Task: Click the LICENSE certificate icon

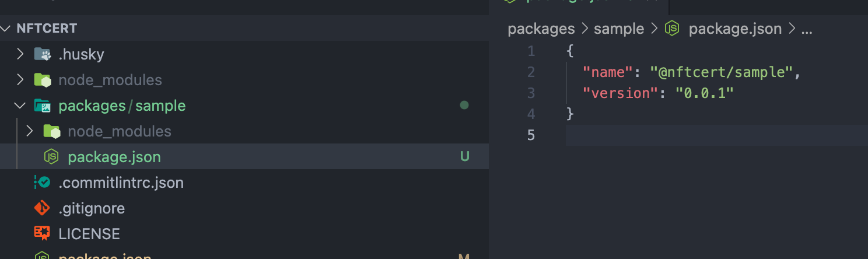Action: pos(43,234)
